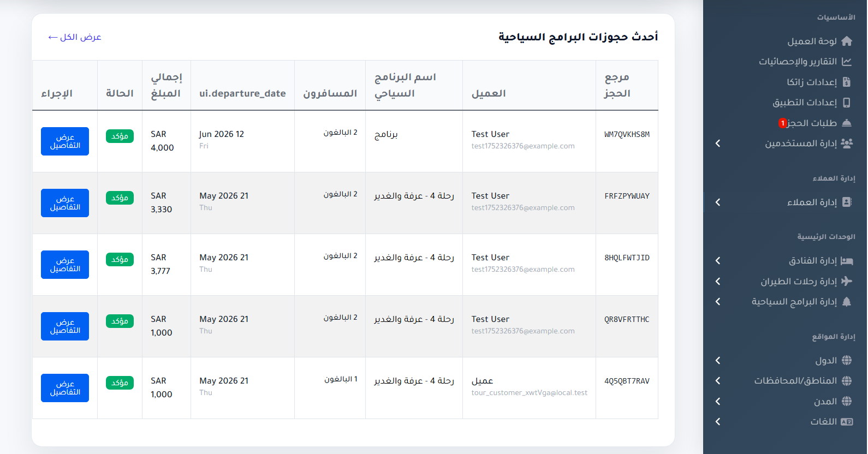Image resolution: width=868 pixels, height=454 pixels.
Task: Click Test User in the WM7QVKHS8M row
Action: [x=490, y=134]
